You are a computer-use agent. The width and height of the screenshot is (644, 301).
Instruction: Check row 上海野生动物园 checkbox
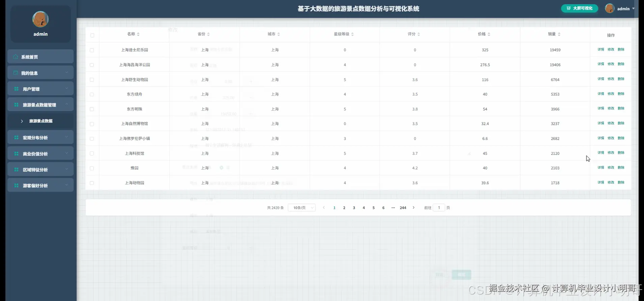(x=92, y=80)
